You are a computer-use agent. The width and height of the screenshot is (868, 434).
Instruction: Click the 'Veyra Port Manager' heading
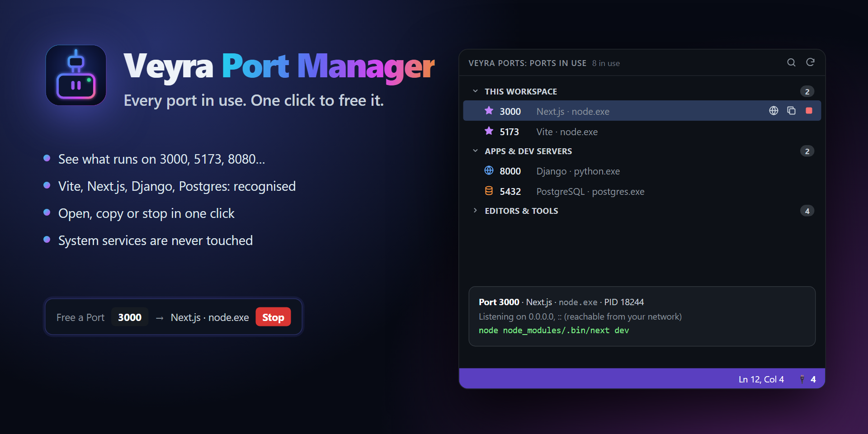point(279,67)
